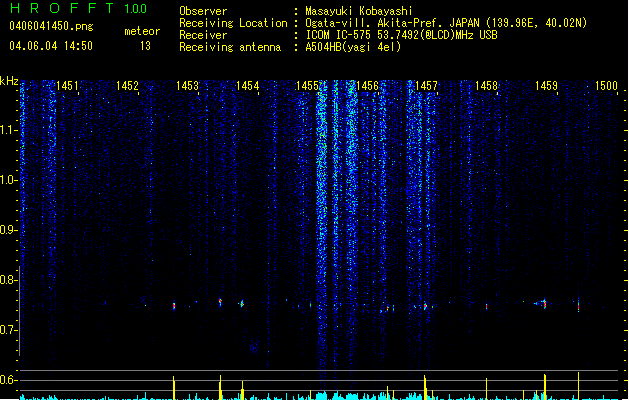Click the 'Observer' field label

coord(203,11)
